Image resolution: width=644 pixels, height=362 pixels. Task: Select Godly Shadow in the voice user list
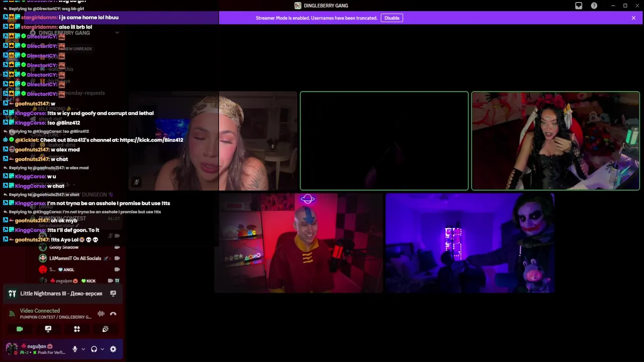tap(64, 247)
